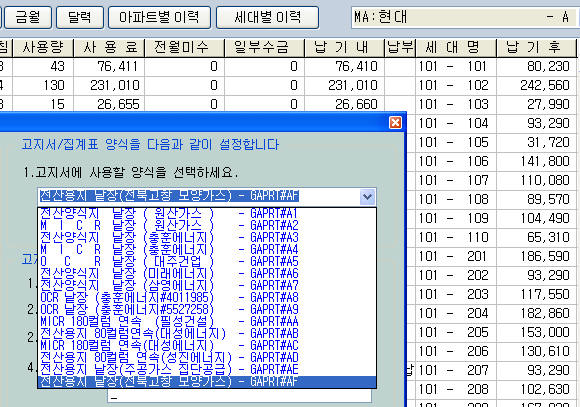Select 납기후 cell 242,560

coord(537,86)
